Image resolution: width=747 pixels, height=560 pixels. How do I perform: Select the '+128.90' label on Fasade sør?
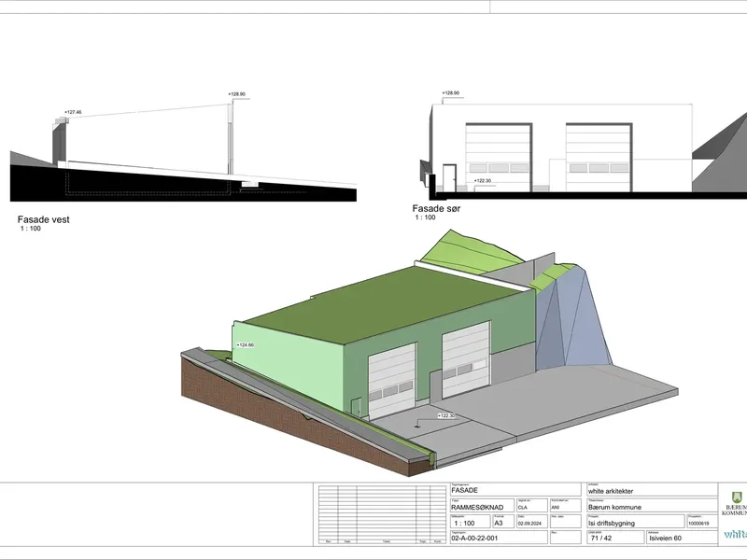451,93
